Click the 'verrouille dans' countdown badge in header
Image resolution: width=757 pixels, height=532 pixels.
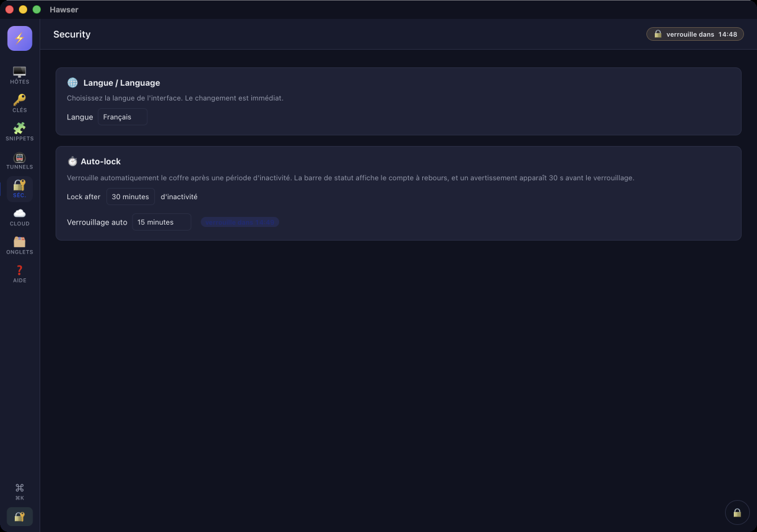point(695,34)
